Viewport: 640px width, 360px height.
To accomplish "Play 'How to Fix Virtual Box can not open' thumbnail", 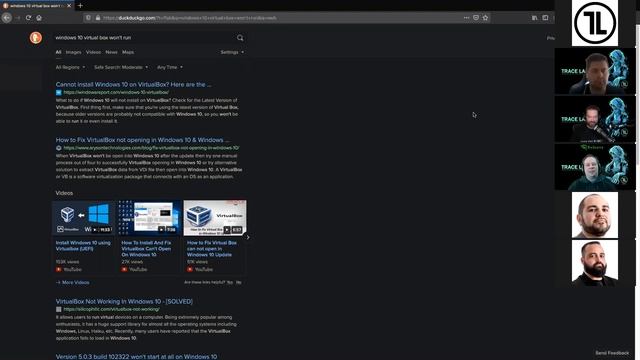I will coord(215,218).
